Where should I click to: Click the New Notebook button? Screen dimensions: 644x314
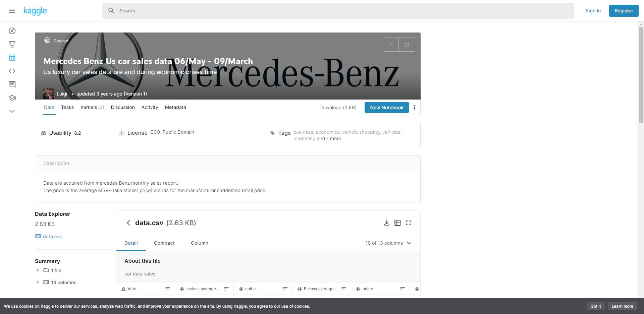point(387,108)
